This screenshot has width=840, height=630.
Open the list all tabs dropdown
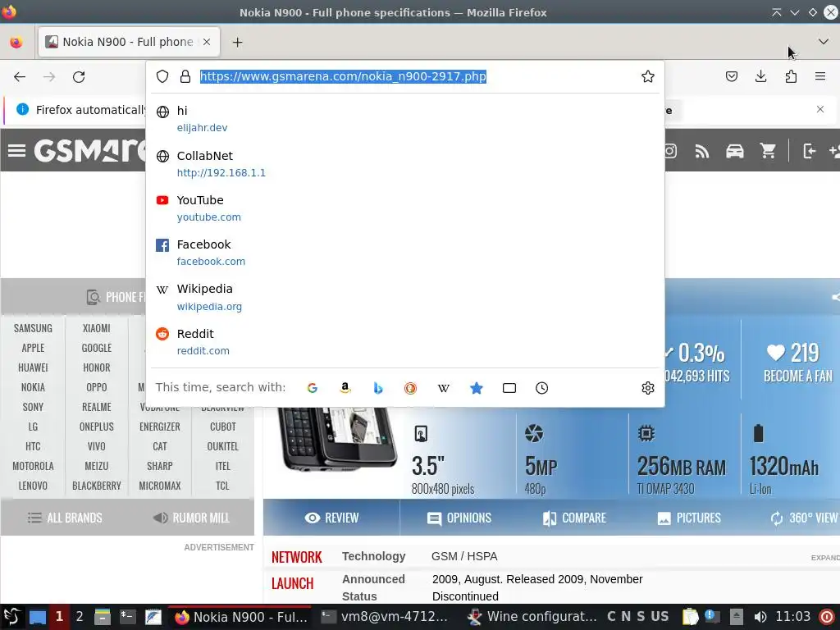pyautogui.click(x=824, y=42)
